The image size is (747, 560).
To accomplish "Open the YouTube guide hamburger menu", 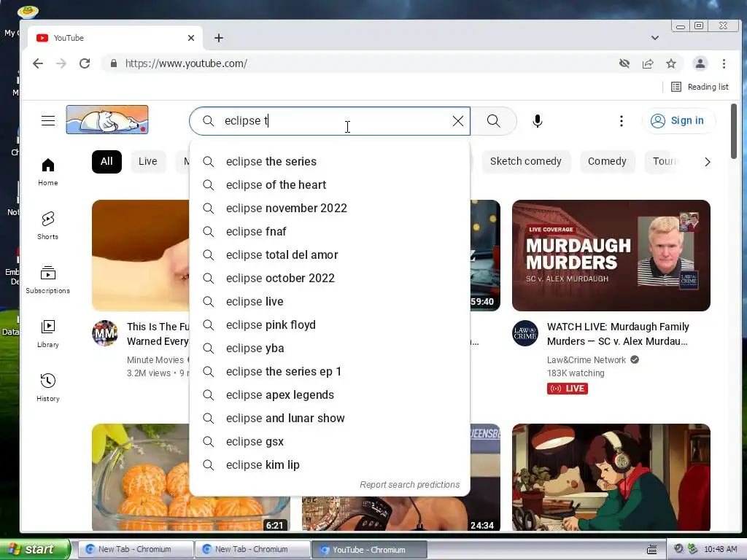I will click(48, 120).
